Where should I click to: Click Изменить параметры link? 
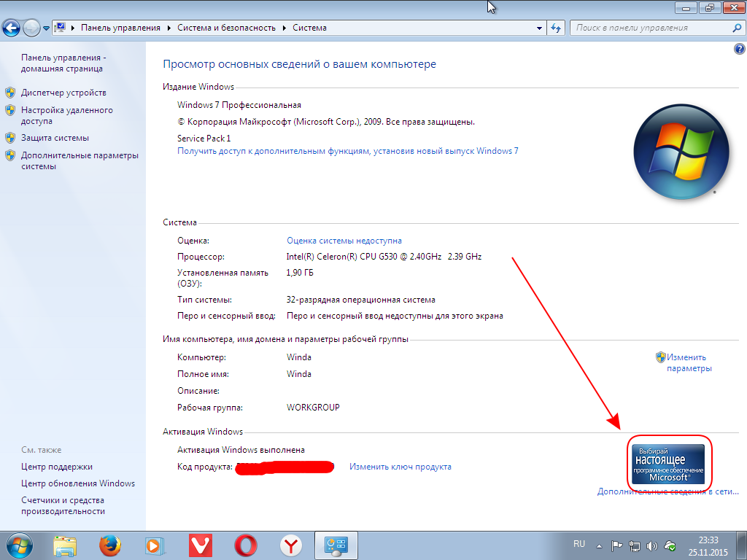pyautogui.click(x=689, y=362)
